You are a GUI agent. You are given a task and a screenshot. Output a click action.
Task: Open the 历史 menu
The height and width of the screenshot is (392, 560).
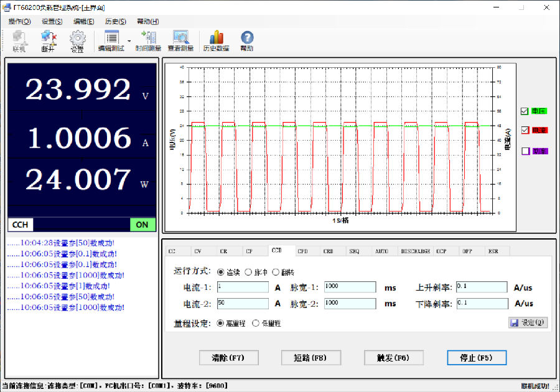click(x=116, y=21)
